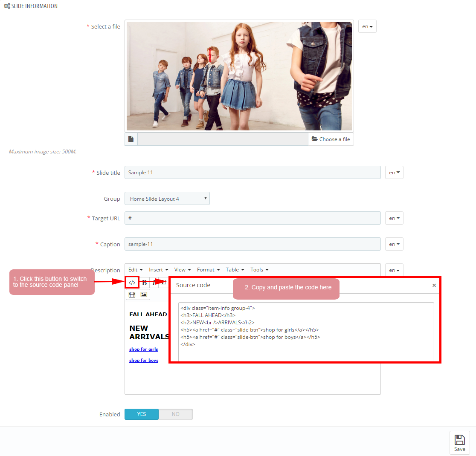Toggle bold formatting in description editor
The height and width of the screenshot is (456, 476).
click(x=145, y=283)
